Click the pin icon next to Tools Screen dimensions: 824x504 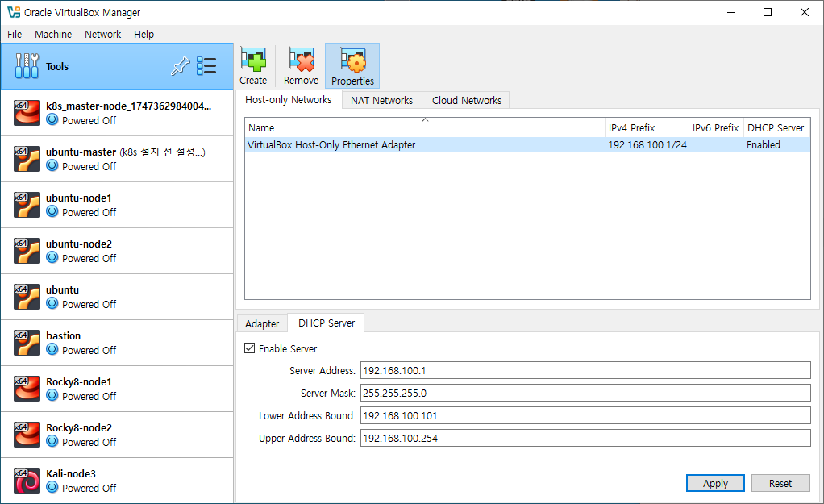point(181,66)
